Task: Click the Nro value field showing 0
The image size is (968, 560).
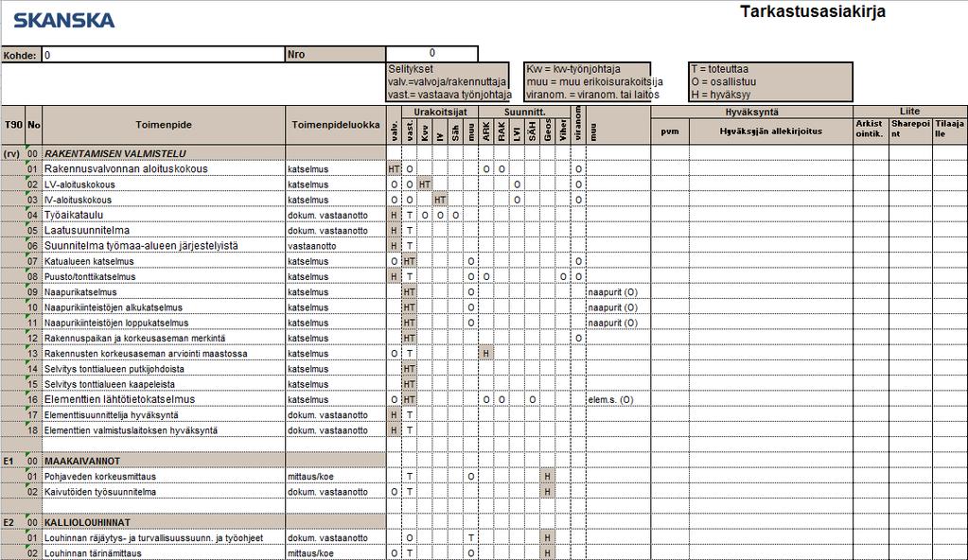Action: [x=432, y=54]
